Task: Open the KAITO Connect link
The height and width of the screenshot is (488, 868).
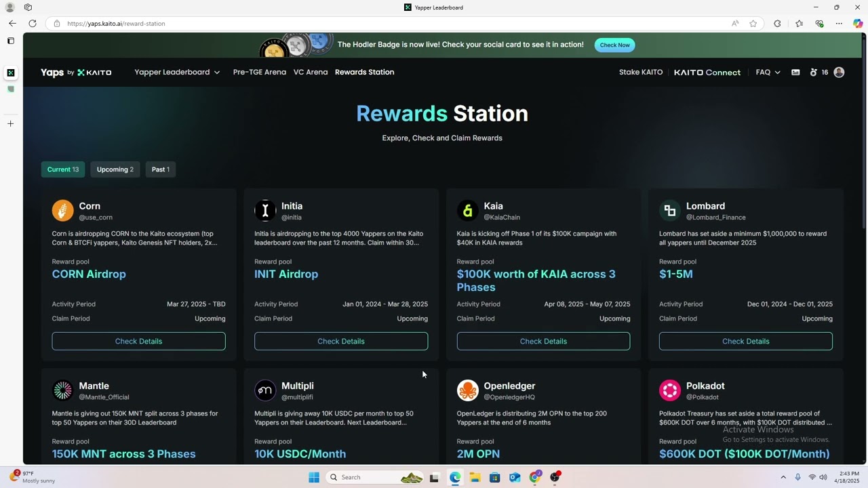Action: [707, 73]
